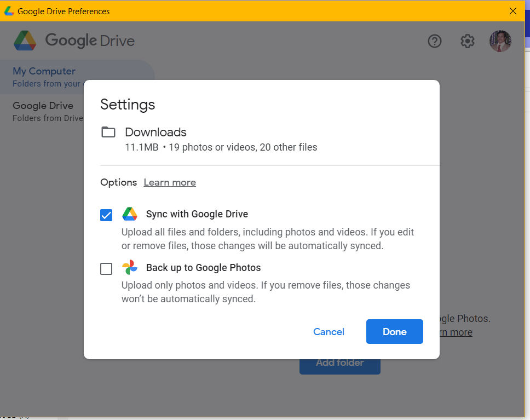The height and width of the screenshot is (420, 530).
Task: Cancel the Settings dialog
Action: click(x=329, y=332)
